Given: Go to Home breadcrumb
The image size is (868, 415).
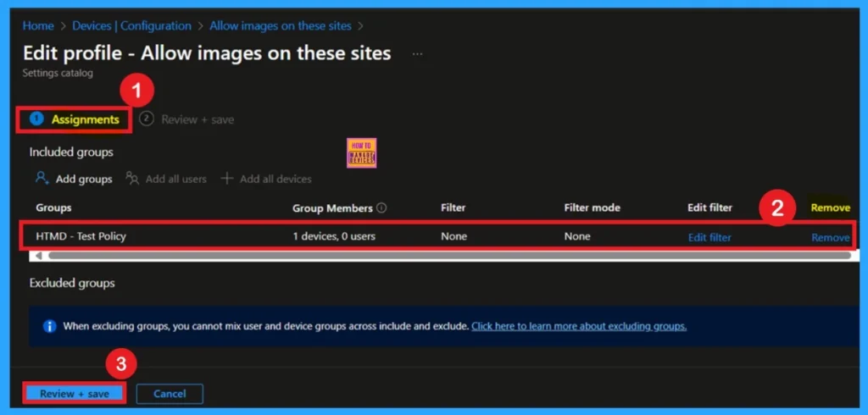Looking at the screenshot, I should [38, 26].
